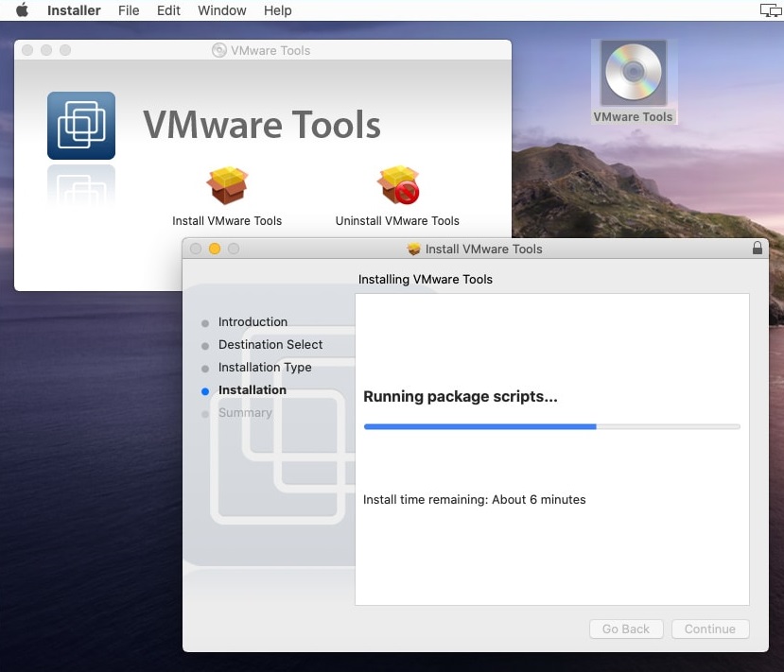Click the Installing VMware Tools title text

click(x=425, y=279)
